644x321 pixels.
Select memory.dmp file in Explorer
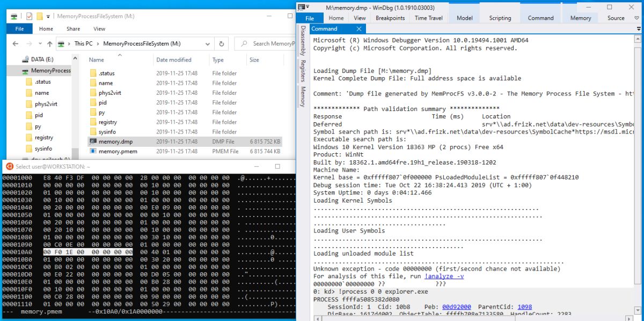[x=184, y=141]
